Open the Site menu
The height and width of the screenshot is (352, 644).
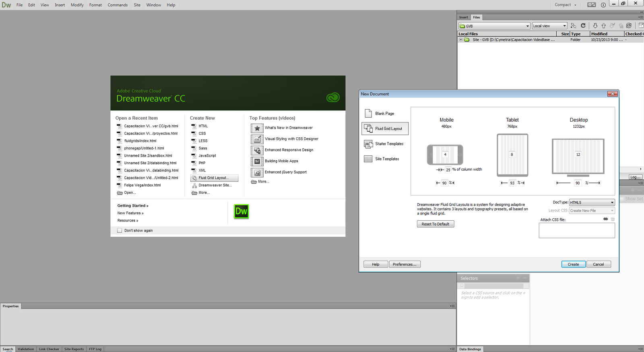(137, 5)
